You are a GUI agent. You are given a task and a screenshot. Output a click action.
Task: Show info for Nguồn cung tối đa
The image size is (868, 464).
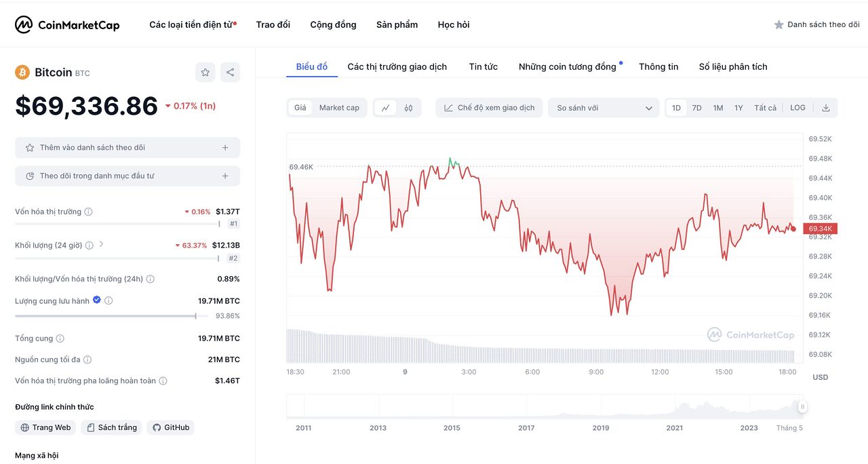pyautogui.click(x=87, y=360)
